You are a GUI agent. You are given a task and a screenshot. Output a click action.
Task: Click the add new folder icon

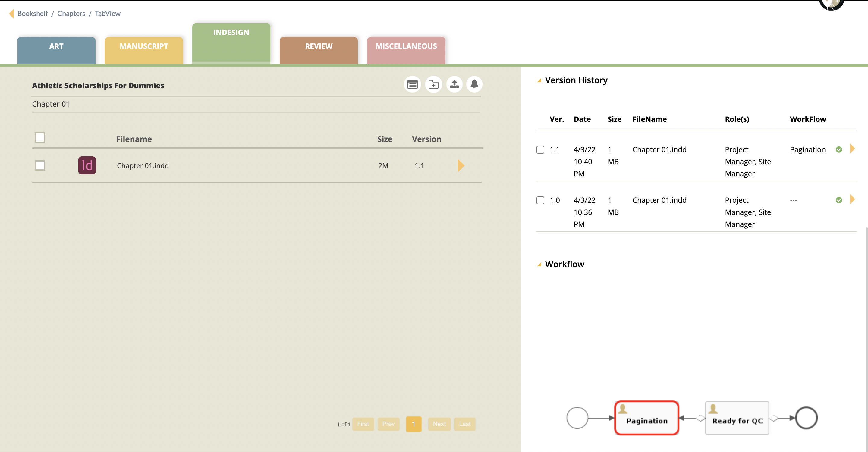(433, 84)
